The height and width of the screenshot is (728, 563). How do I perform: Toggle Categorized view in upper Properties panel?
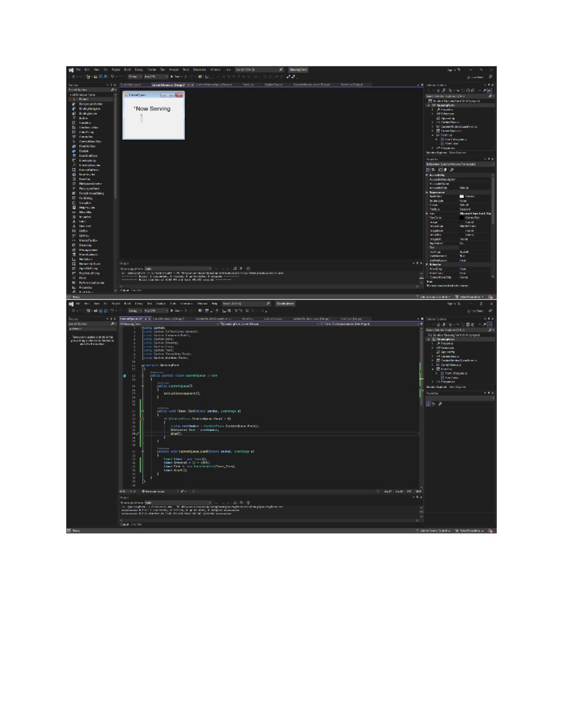click(428, 170)
